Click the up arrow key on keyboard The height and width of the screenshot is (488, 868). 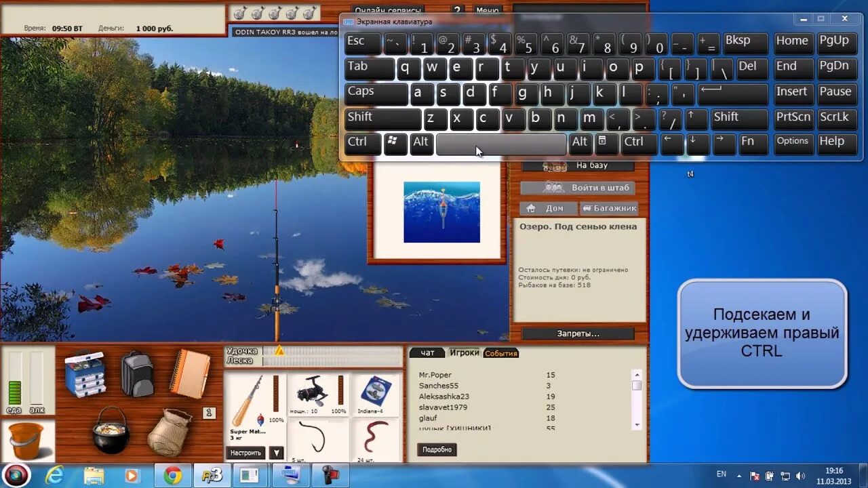point(696,119)
